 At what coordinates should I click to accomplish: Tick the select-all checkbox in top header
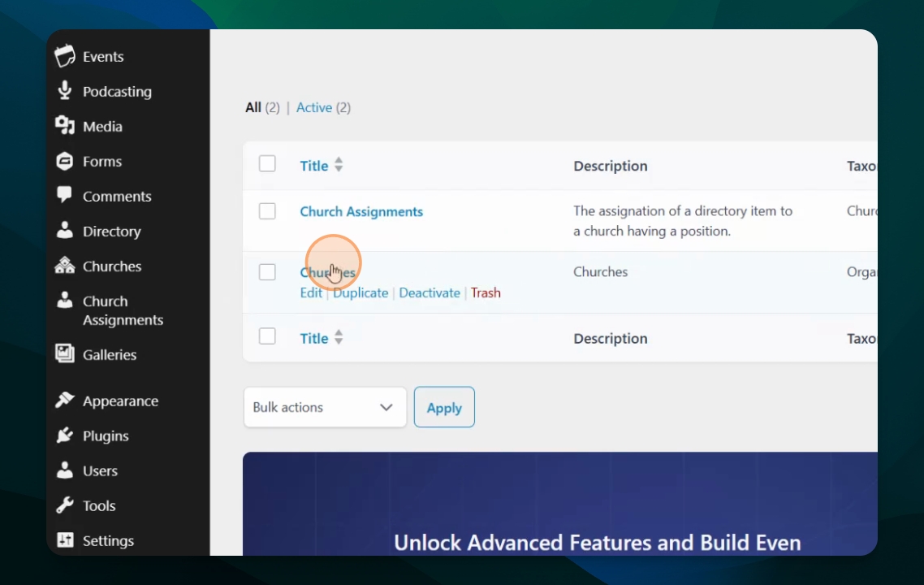(267, 163)
